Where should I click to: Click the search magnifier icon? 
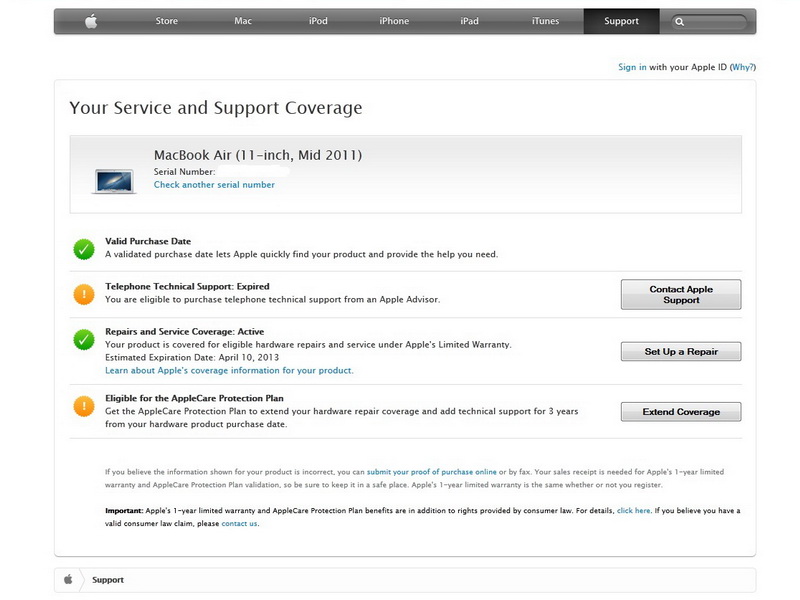pos(680,21)
